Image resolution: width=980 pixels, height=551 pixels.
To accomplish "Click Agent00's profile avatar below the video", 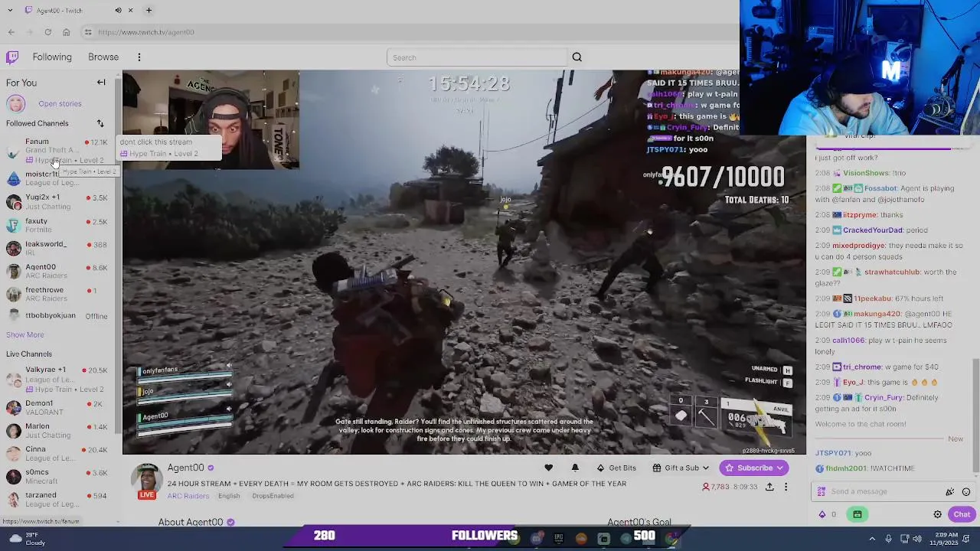I will point(147,478).
